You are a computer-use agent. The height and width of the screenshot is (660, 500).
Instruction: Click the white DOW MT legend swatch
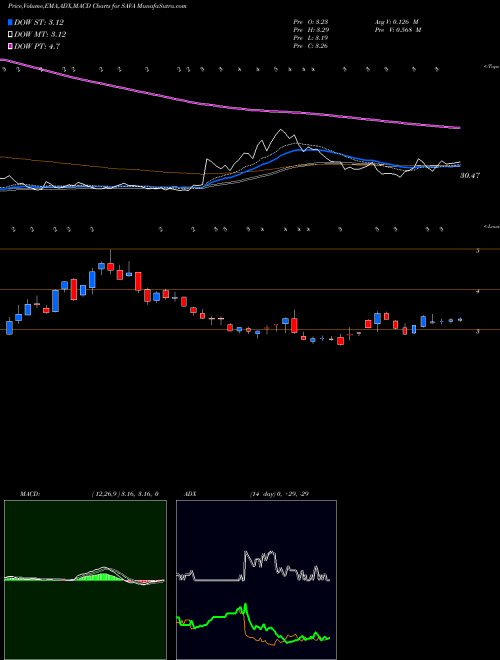pos(10,35)
